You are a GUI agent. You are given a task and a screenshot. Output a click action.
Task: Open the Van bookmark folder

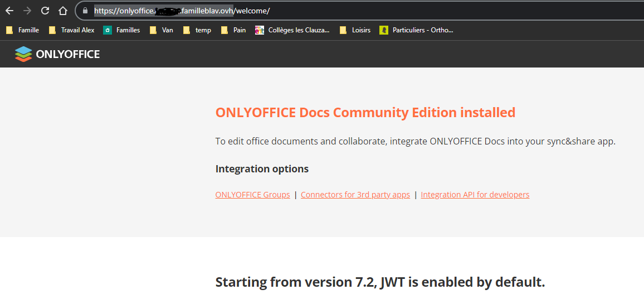pos(162,30)
